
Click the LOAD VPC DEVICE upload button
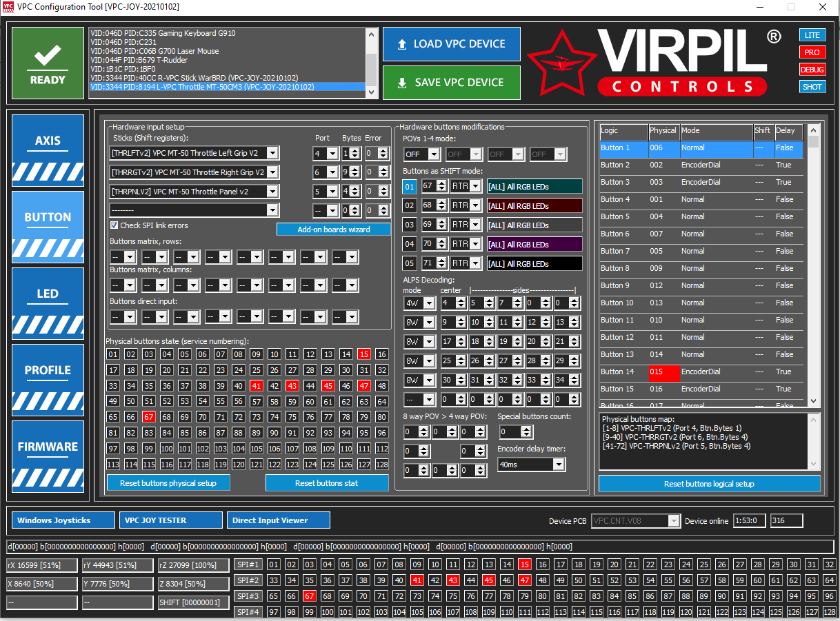click(451, 44)
